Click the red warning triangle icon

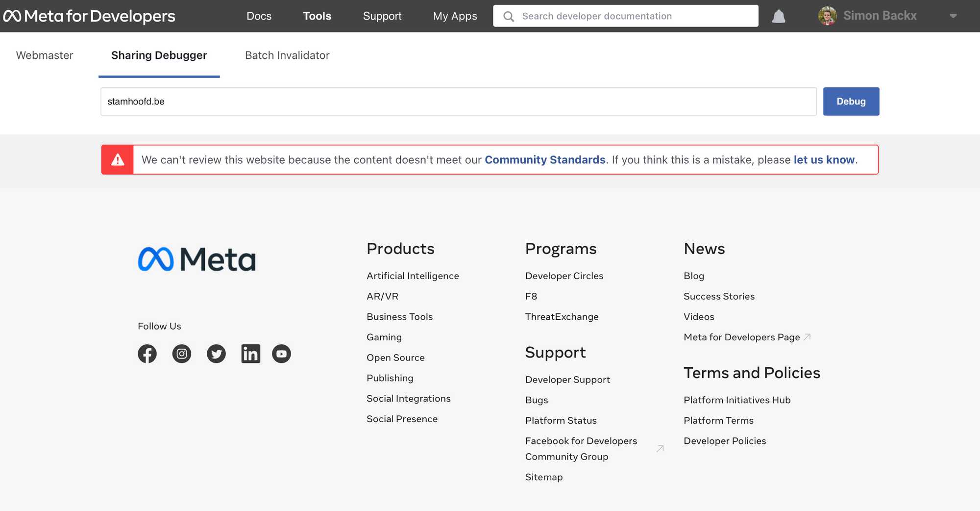click(x=118, y=159)
